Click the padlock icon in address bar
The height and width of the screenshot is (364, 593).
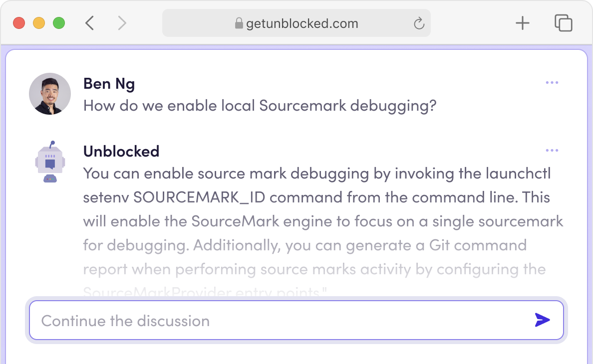[x=239, y=23]
